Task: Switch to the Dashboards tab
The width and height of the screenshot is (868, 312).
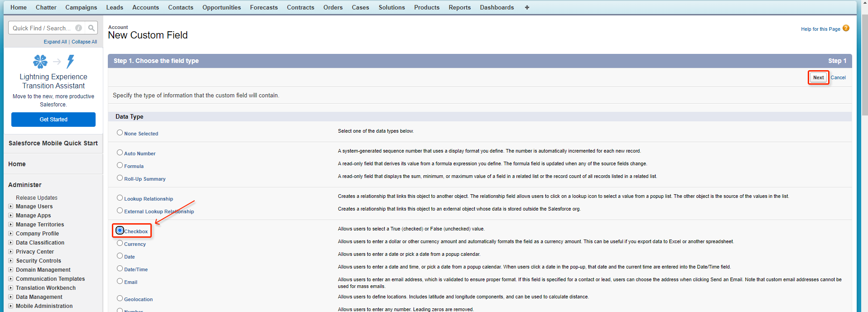Action: pyautogui.click(x=497, y=7)
